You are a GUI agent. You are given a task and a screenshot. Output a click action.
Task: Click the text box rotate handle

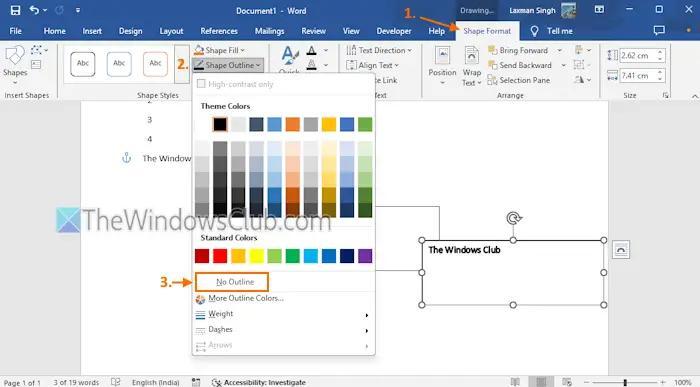pyautogui.click(x=514, y=218)
